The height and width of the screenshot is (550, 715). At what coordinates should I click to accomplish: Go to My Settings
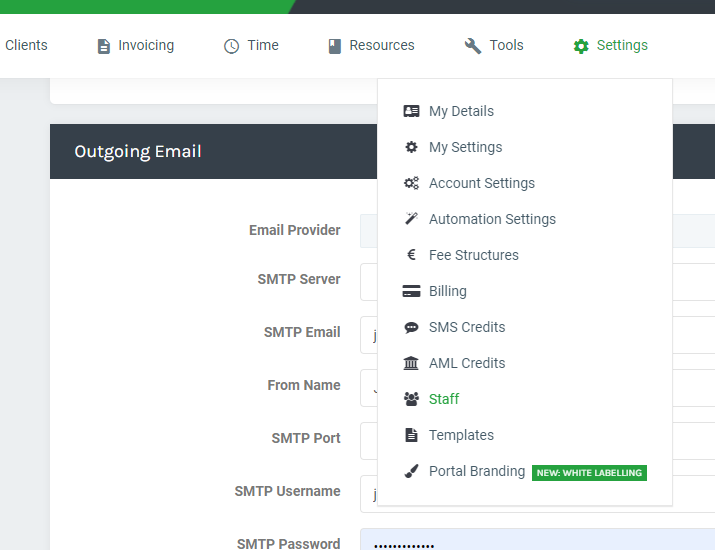point(466,147)
